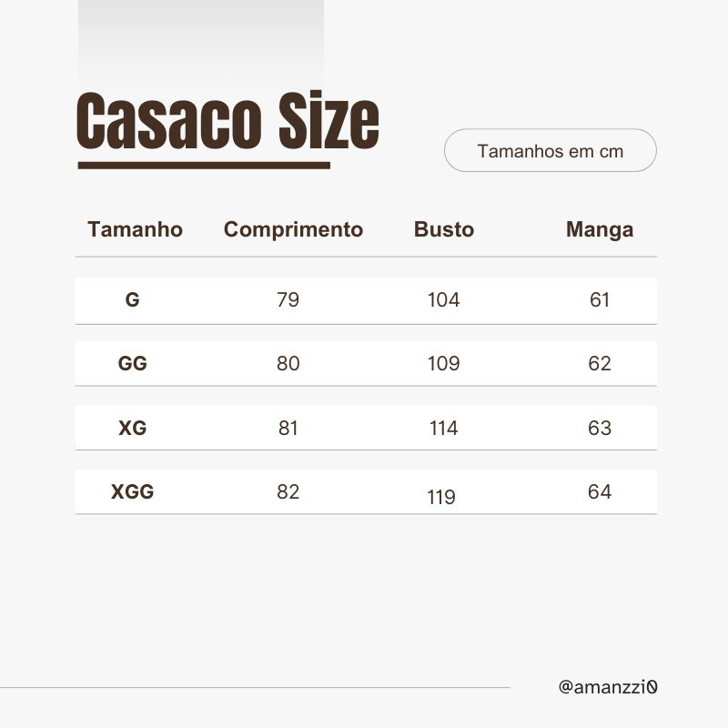728x728 pixels.
Task: Open the @amanzzi0 handle link
Action: 608,687
